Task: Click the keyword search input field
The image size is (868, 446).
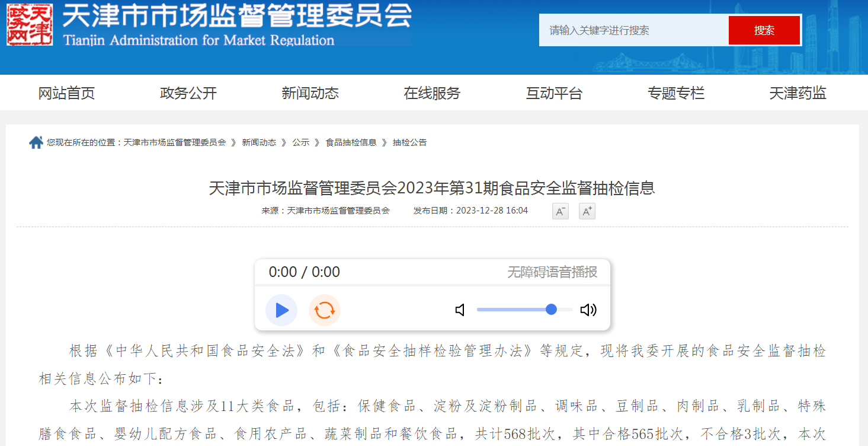Action: 633,30
